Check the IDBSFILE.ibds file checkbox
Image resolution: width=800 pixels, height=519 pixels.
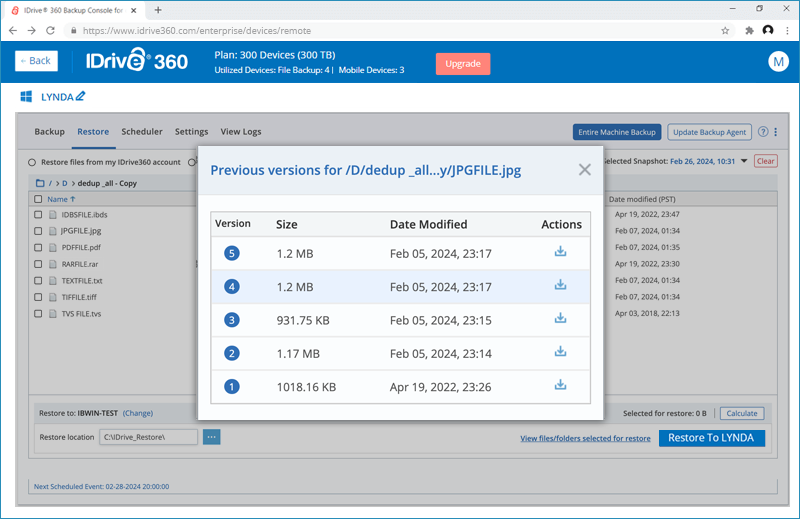click(x=38, y=215)
